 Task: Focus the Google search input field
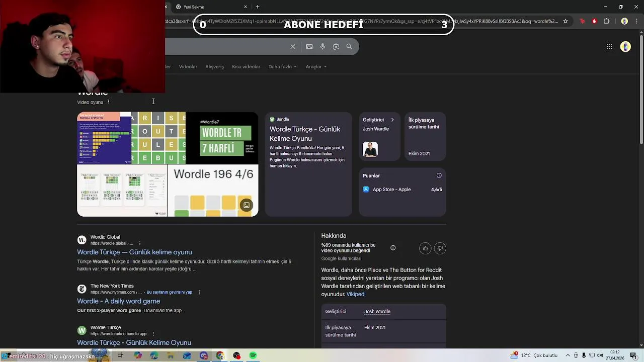pos(226,46)
